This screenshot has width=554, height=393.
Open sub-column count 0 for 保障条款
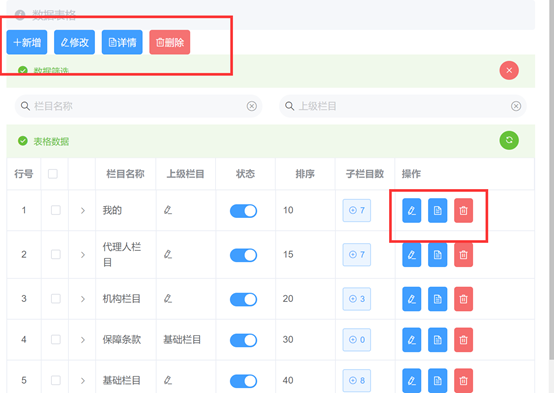(x=356, y=340)
